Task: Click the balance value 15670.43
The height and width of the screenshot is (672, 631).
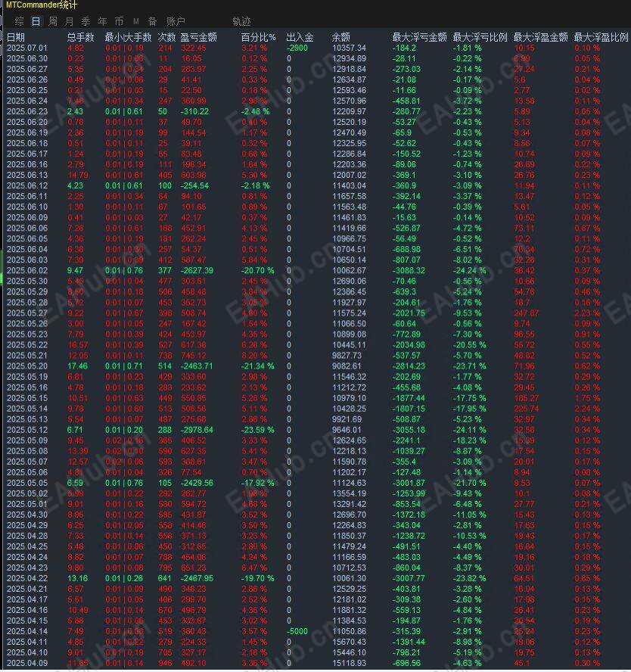Action: coord(349,642)
